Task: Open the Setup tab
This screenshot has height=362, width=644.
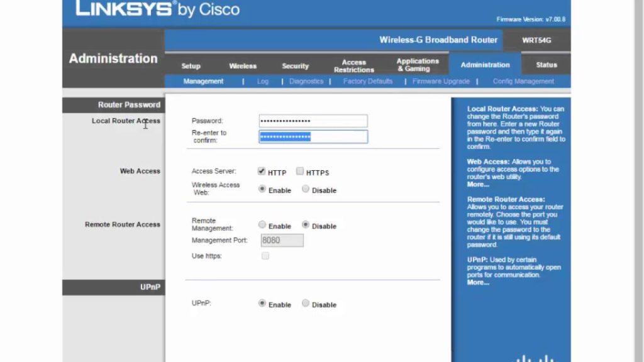Action: pyautogui.click(x=191, y=65)
